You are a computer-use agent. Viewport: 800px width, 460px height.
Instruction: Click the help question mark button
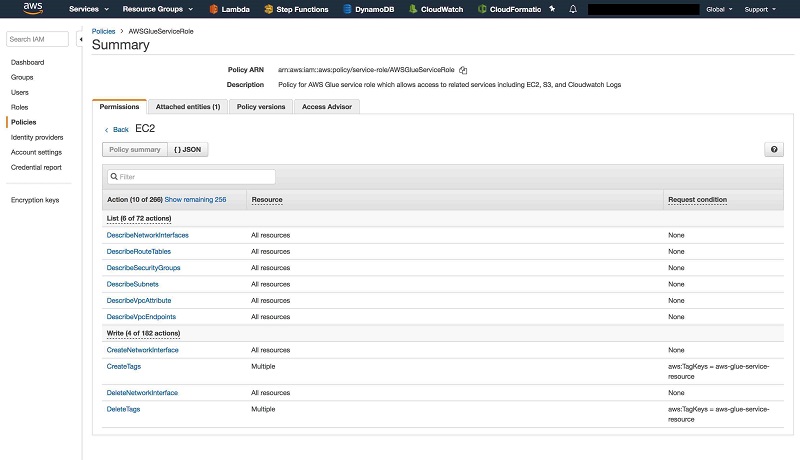(x=774, y=149)
